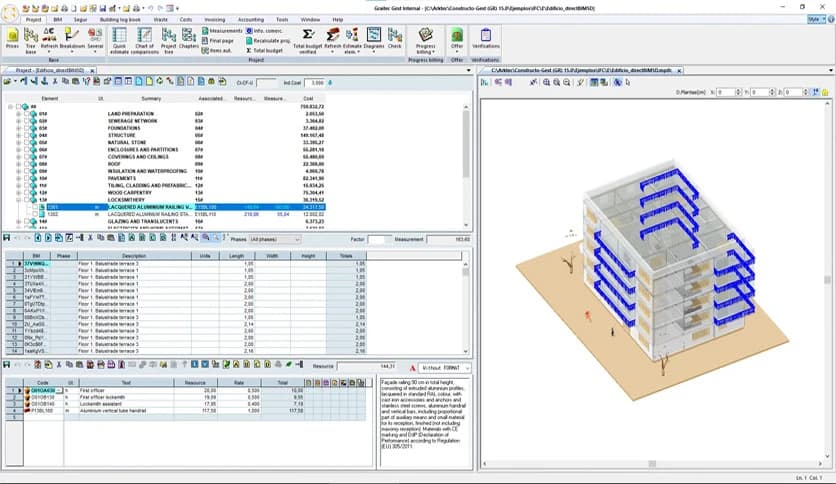
Task: Open the Project tree view
Action: (x=168, y=41)
